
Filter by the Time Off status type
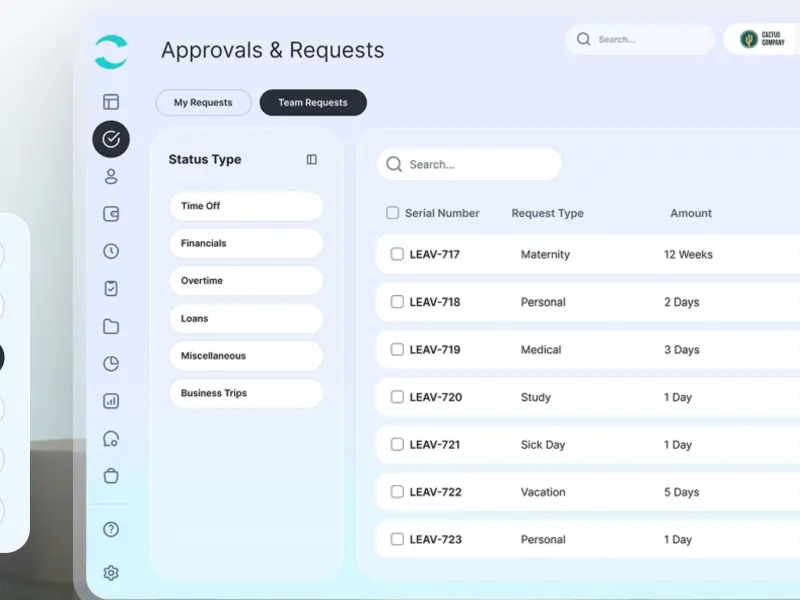coord(246,206)
